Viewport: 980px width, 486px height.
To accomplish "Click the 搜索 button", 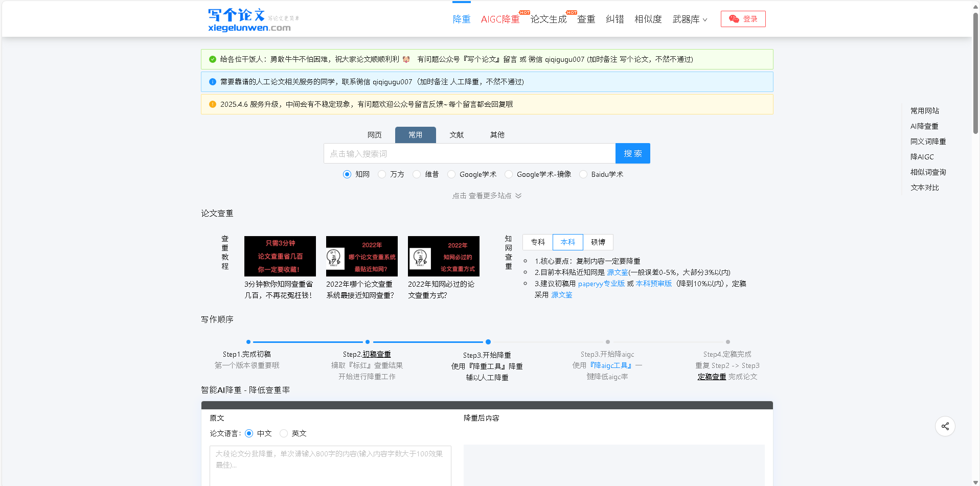I will (x=632, y=153).
